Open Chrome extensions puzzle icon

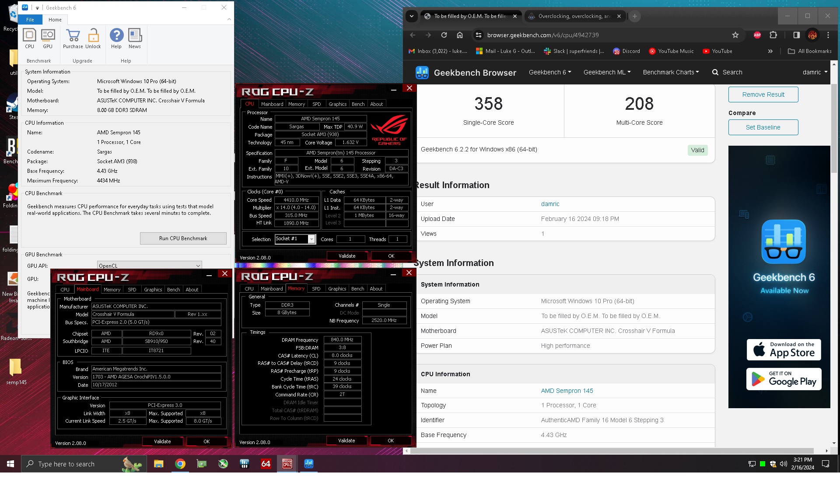point(773,35)
